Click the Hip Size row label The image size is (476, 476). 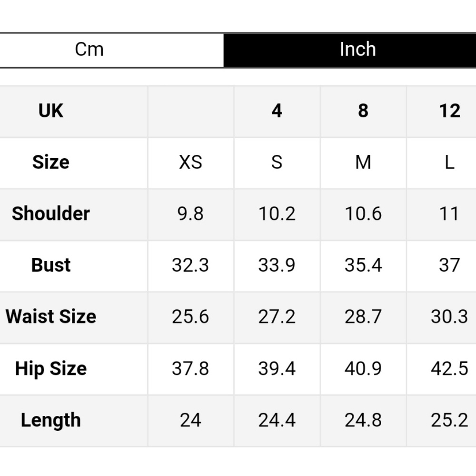[51, 369]
